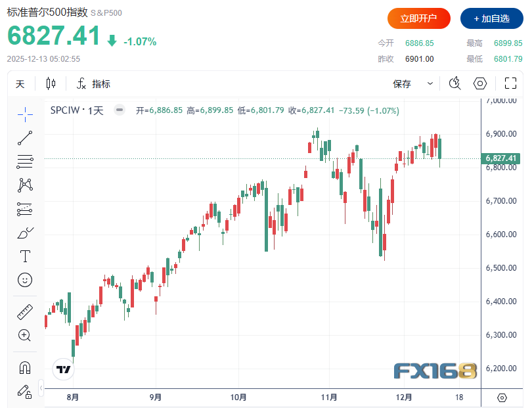Choose the brush drawing tool
Screen dimensions: 532x408
tap(25, 233)
